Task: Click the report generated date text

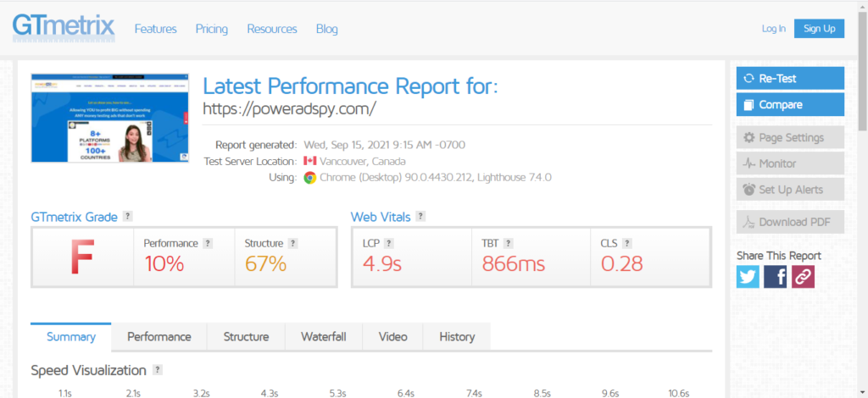Action: click(x=385, y=146)
